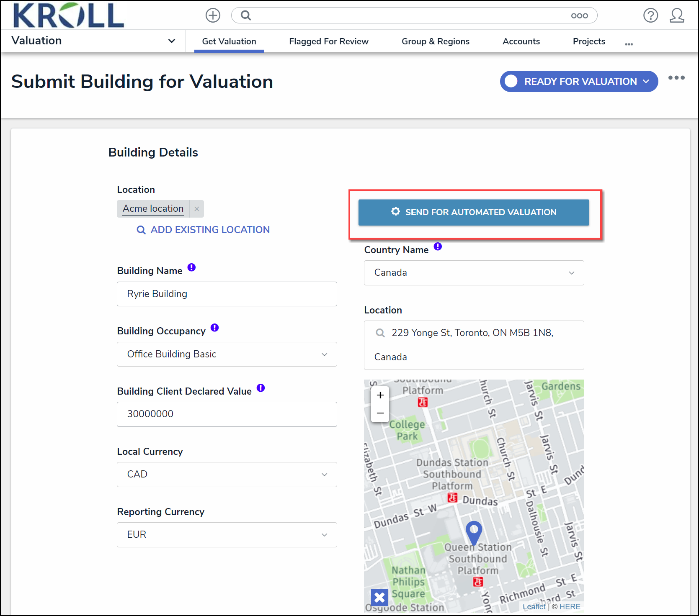Viewport: 699px width, 616px height.
Task: Zoom out on the map
Action: (380, 413)
